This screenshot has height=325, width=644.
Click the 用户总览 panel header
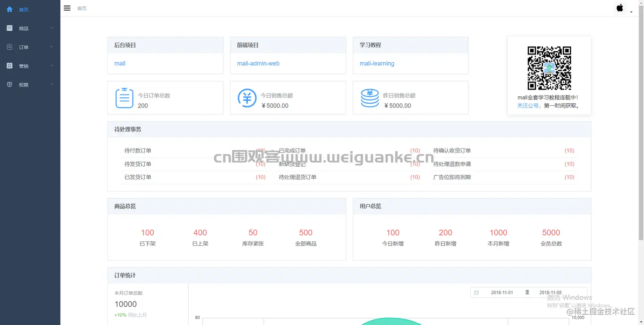472,206
